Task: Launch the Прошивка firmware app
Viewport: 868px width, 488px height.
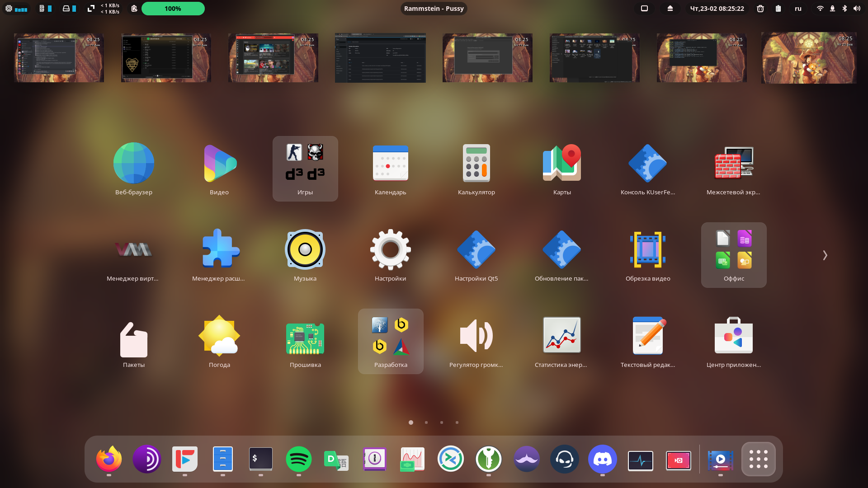Action: click(x=305, y=341)
